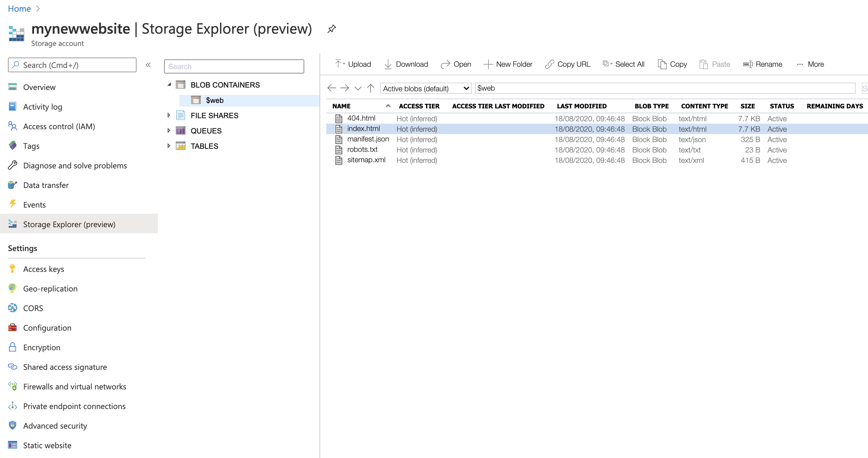This screenshot has height=458, width=868.
Task: Select the index.html file row
Action: pos(597,129)
